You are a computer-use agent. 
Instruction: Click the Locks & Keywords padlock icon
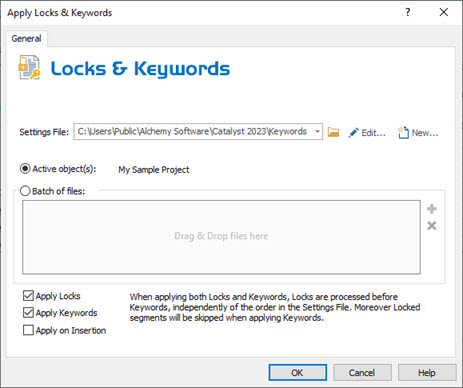pos(29,68)
